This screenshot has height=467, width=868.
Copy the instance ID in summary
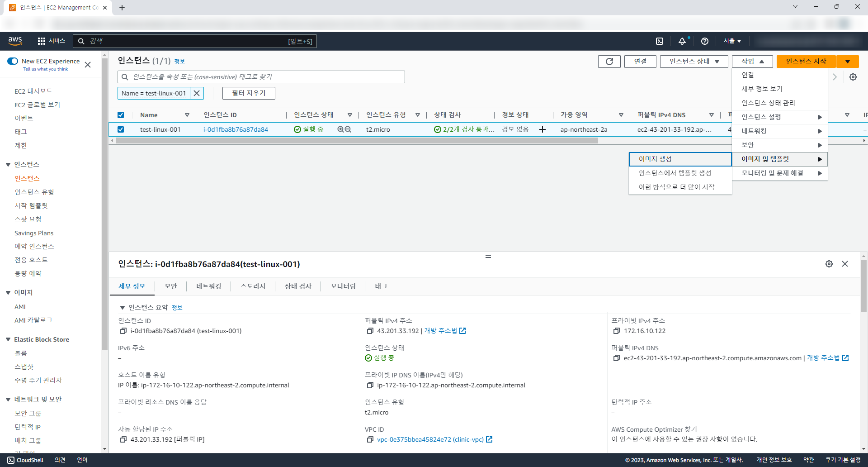123,331
